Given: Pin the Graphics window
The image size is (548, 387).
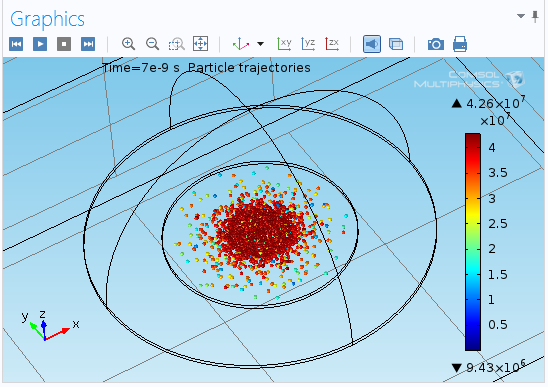Looking at the screenshot, I should pos(535,16).
